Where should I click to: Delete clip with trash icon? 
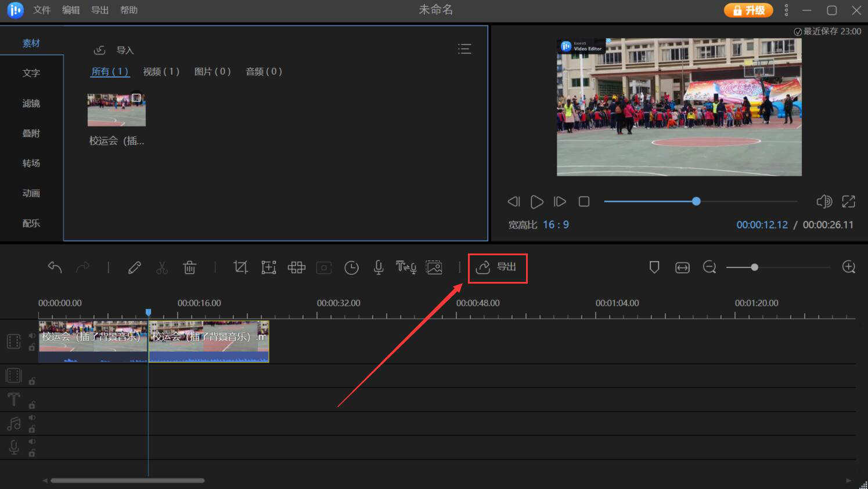click(189, 267)
